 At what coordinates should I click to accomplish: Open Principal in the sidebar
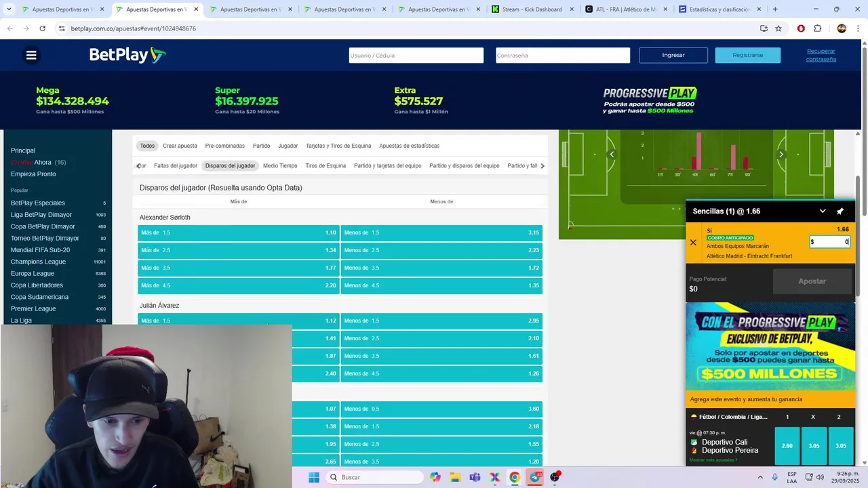[23, 150]
